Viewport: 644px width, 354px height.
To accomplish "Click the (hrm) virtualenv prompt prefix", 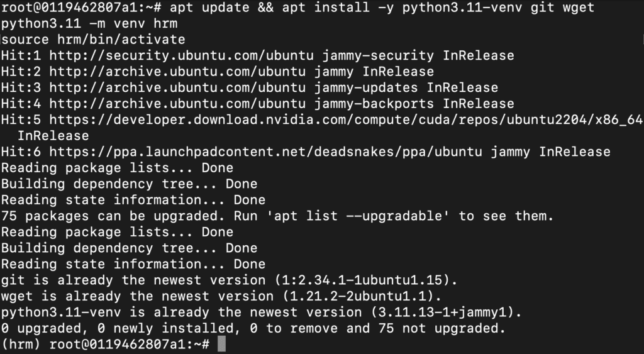I will (21, 345).
